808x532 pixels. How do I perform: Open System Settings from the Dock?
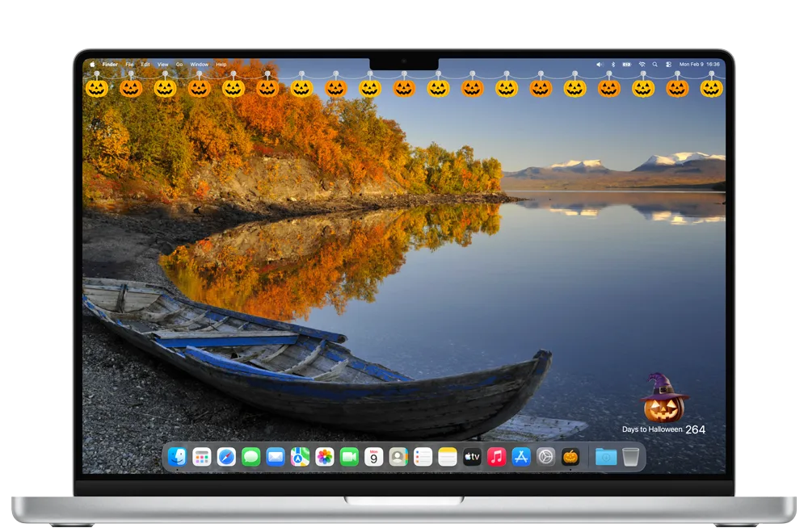pos(545,457)
